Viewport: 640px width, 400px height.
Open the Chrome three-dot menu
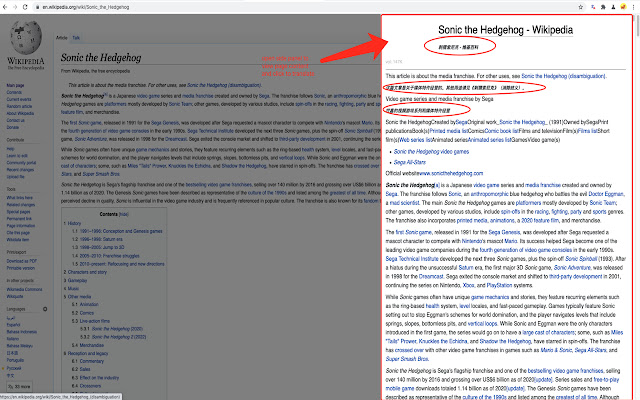[x=634, y=5]
